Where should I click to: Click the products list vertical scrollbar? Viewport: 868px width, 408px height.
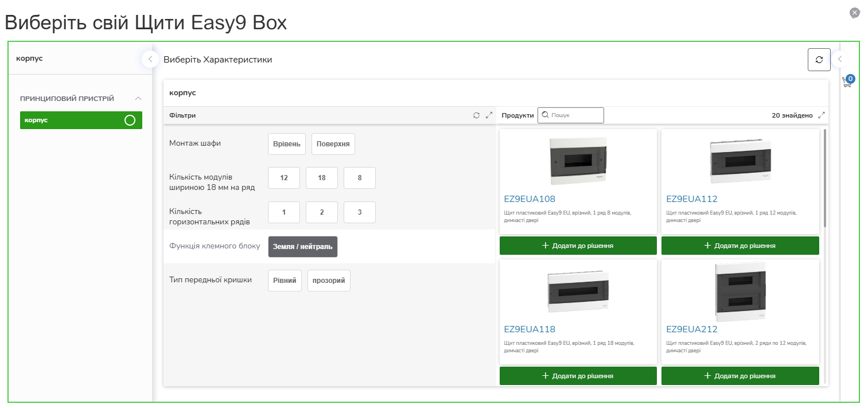tap(825, 178)
